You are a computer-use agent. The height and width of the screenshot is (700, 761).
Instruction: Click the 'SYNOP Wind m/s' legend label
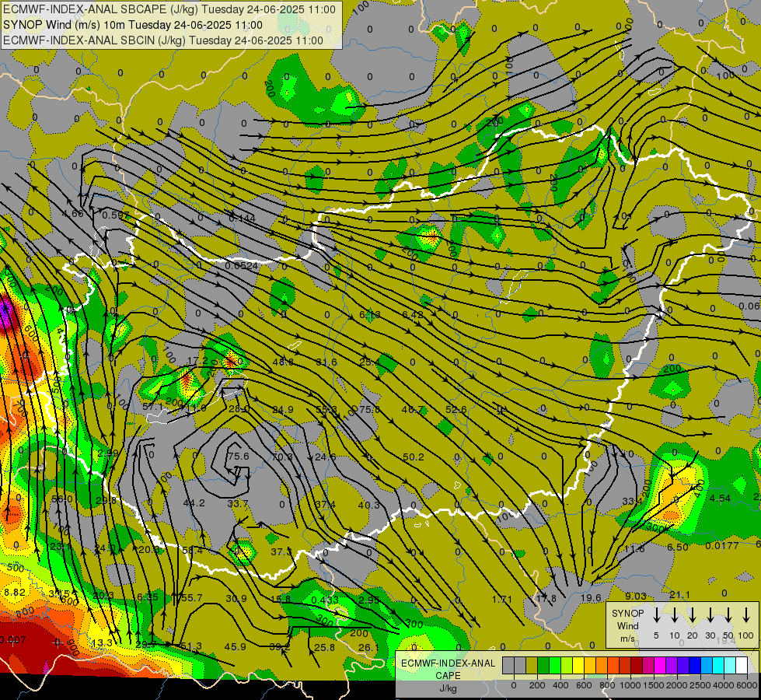(x=627, y=625)
